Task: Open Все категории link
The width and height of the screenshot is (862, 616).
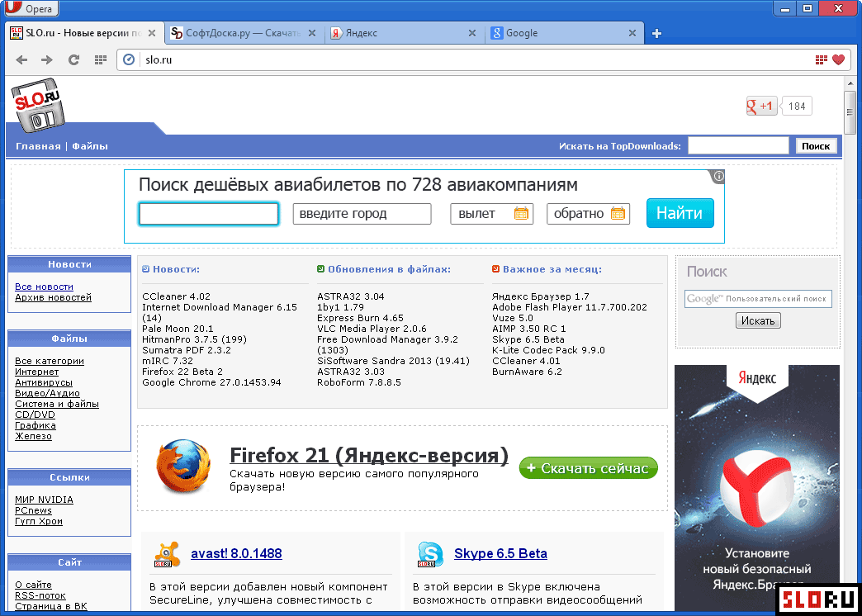Action: point(50,361)
